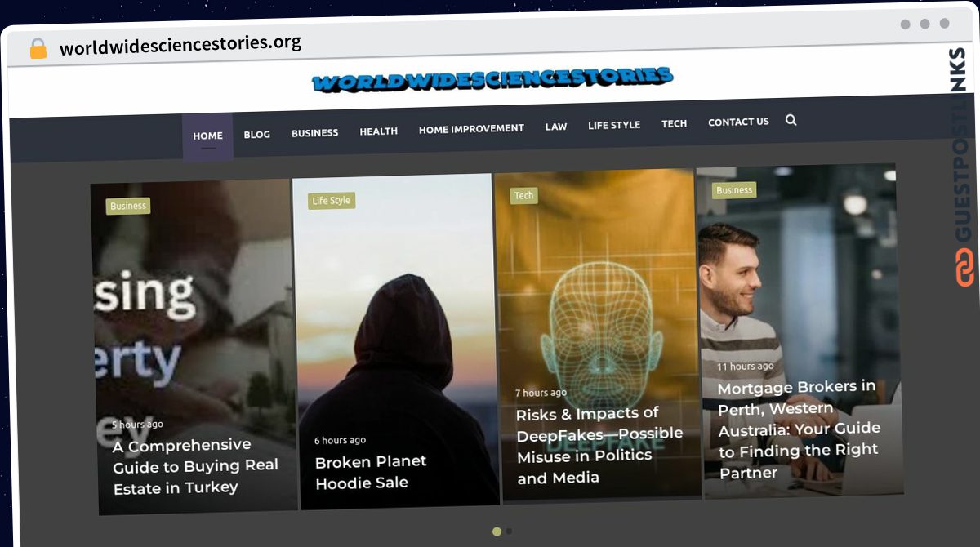Open the LAW section
The height and width of the screenshot is (547, 980).
(556, 127)
